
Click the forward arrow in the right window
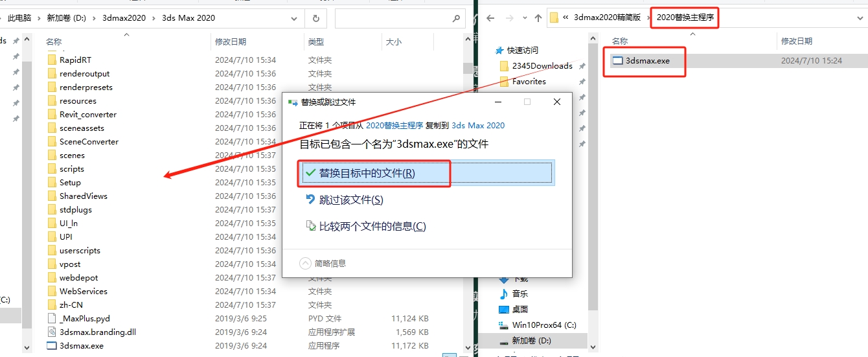pyautogui.click(x=509, y=18)
